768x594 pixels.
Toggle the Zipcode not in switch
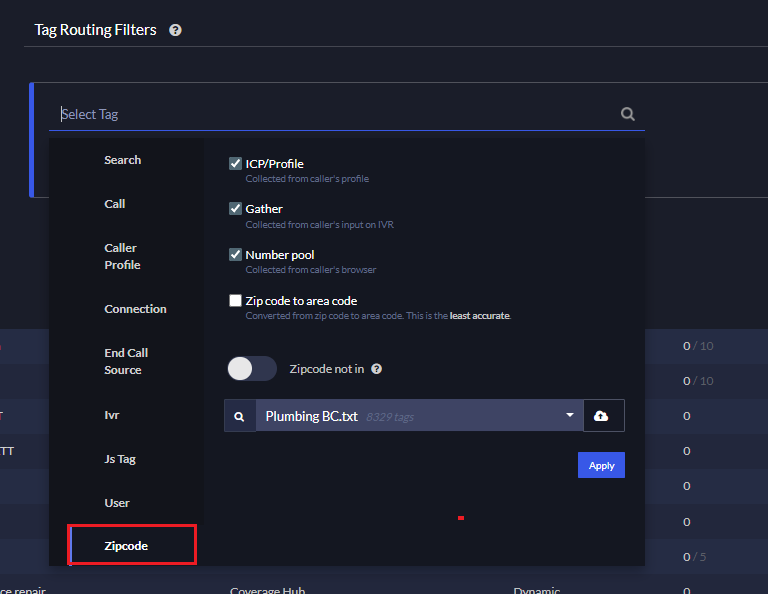tap(252, 368)
